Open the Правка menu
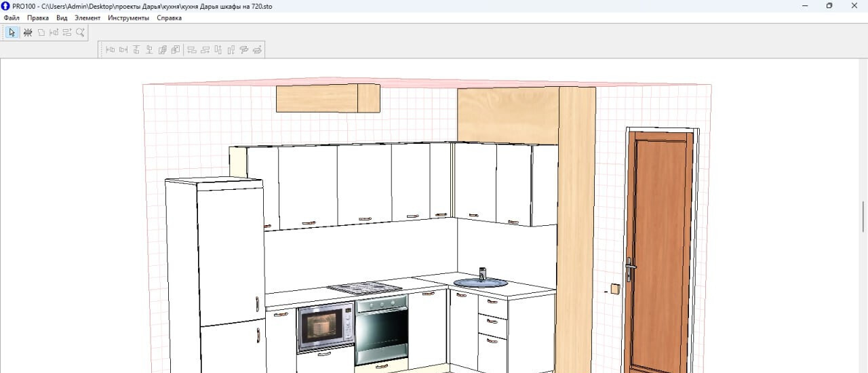This screenshot has height=373, width=868. click(38, 18)
